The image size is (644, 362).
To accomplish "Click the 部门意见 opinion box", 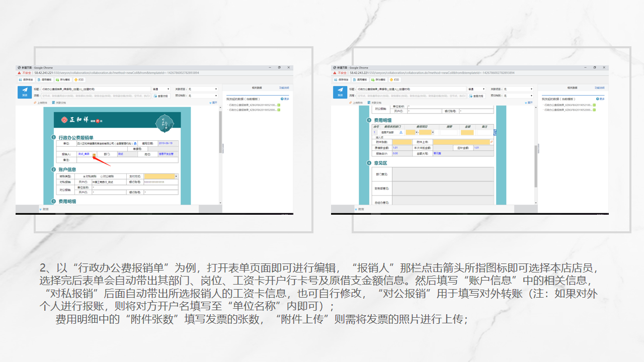I will pyautogui.click(x=443, y=174).
